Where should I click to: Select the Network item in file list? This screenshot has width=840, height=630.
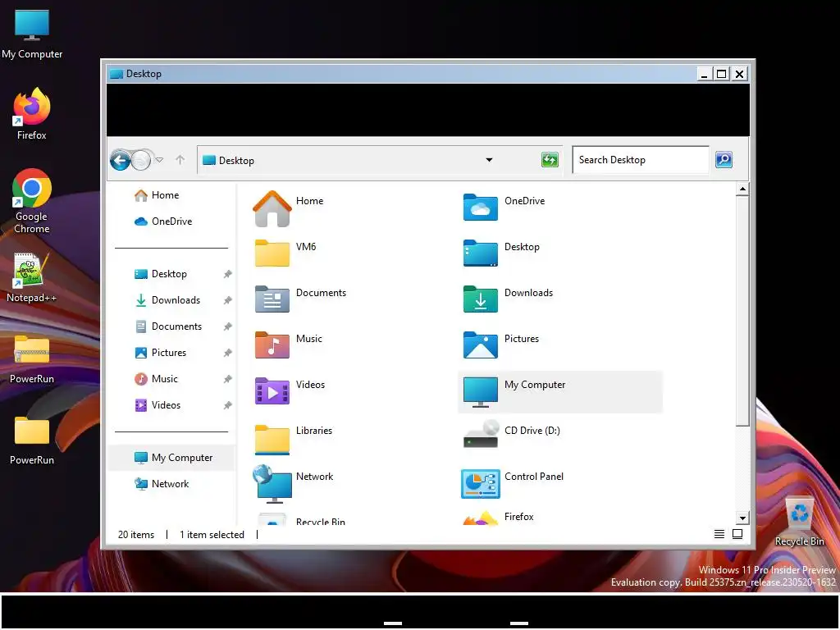(x=272, y=484)
